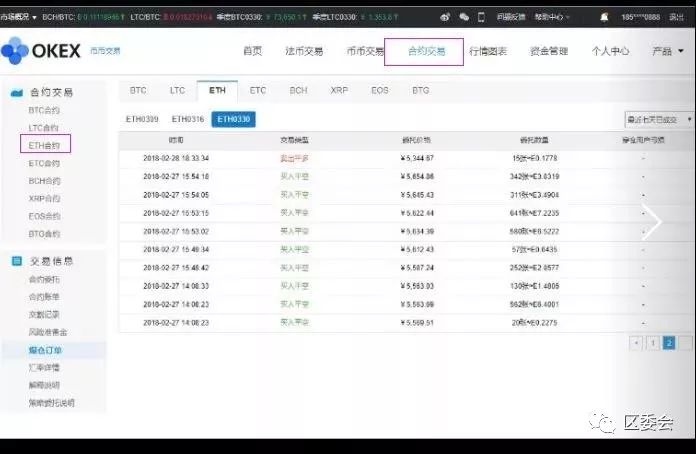Click the large right arrow overlay

tap(652, 222)
